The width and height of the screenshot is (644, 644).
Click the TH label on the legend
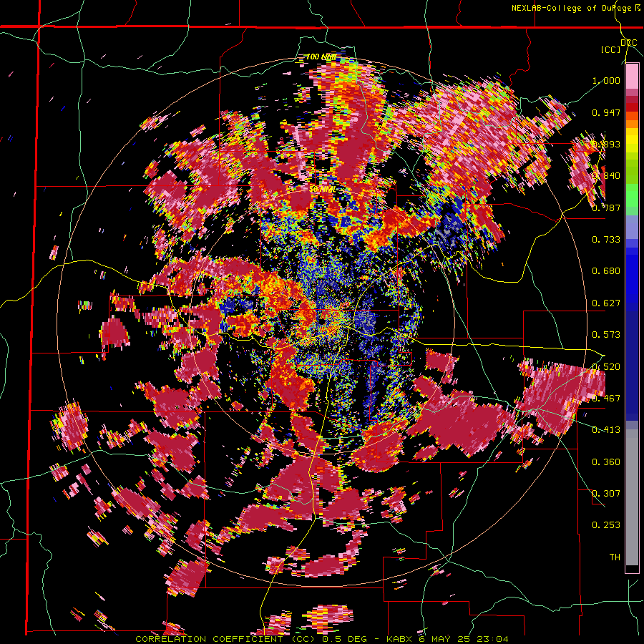pyautogui.click(x=615, y=557)
